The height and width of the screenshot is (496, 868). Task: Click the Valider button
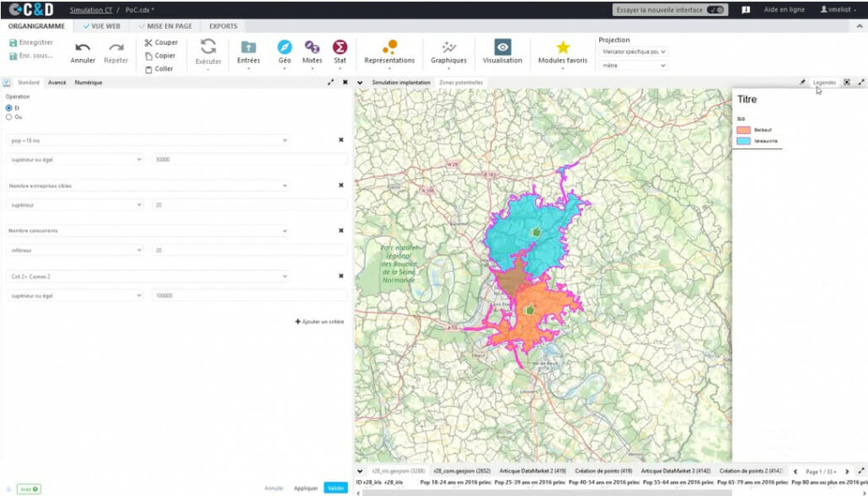pos(335,488)
